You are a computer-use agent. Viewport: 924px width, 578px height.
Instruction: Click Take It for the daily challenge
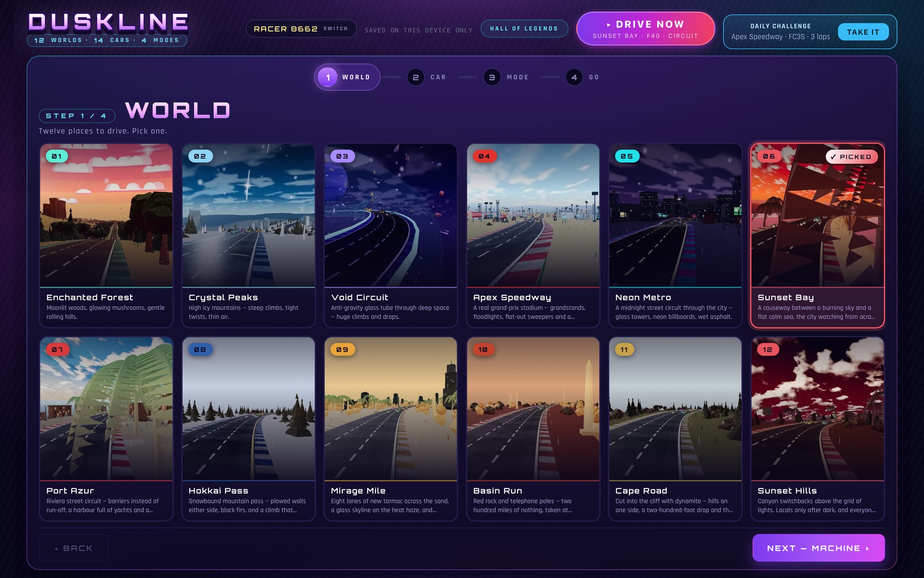(x=863, y=32)
